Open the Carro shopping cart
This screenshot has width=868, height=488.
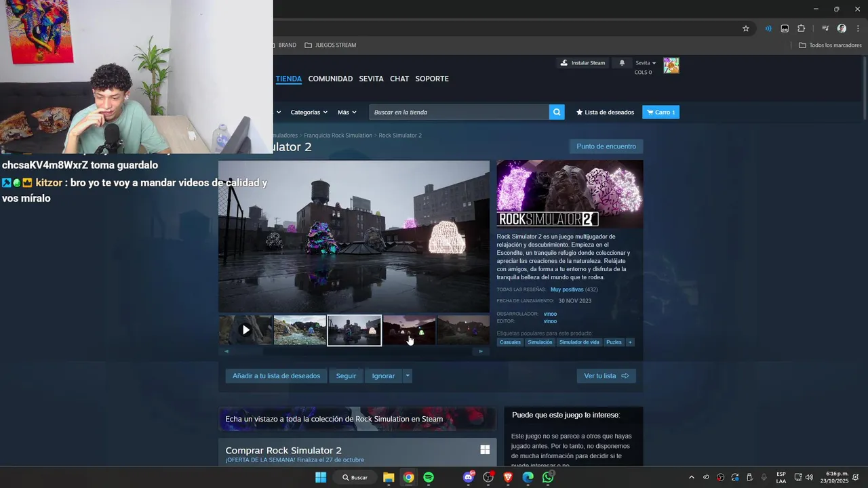click(x=660, y=112)
